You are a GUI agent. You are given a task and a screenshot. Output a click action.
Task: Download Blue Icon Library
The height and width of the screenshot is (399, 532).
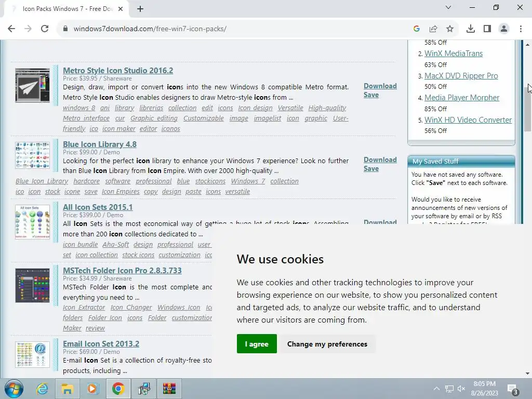pos(380,160)
